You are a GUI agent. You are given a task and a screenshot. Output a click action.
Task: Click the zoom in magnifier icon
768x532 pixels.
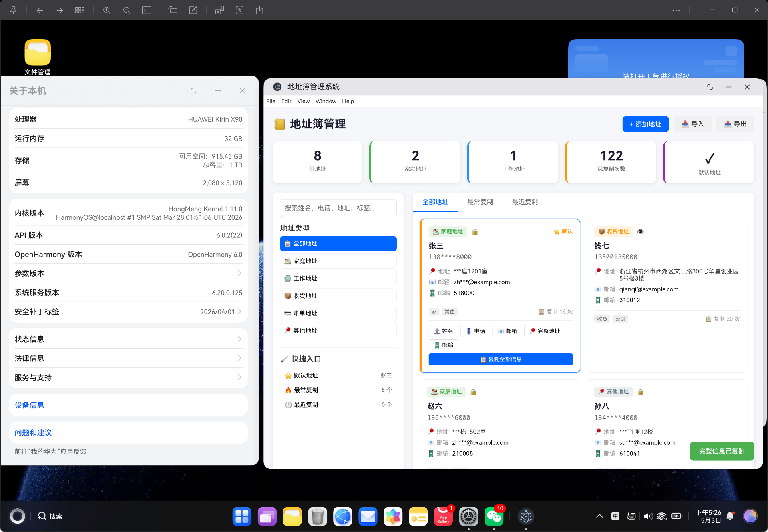click(x=107, y=10)
